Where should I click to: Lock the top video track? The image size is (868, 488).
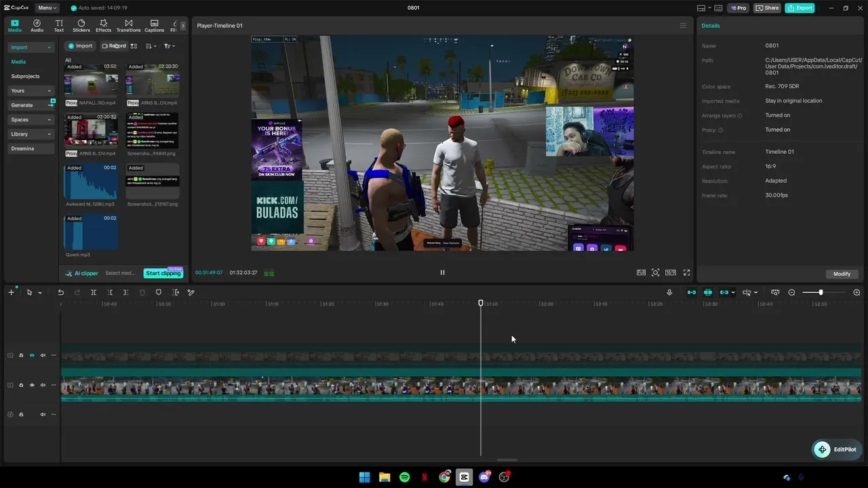21,355
